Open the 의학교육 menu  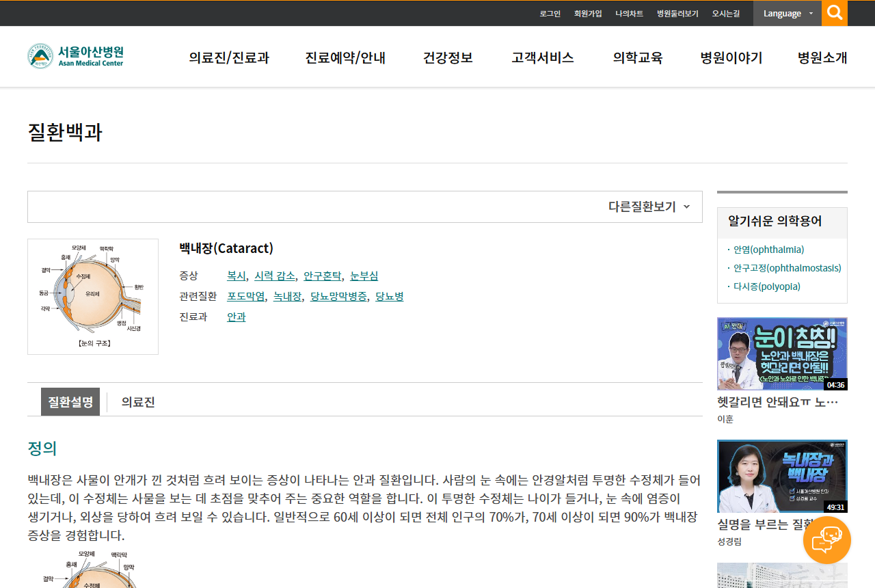click(638, 57)
